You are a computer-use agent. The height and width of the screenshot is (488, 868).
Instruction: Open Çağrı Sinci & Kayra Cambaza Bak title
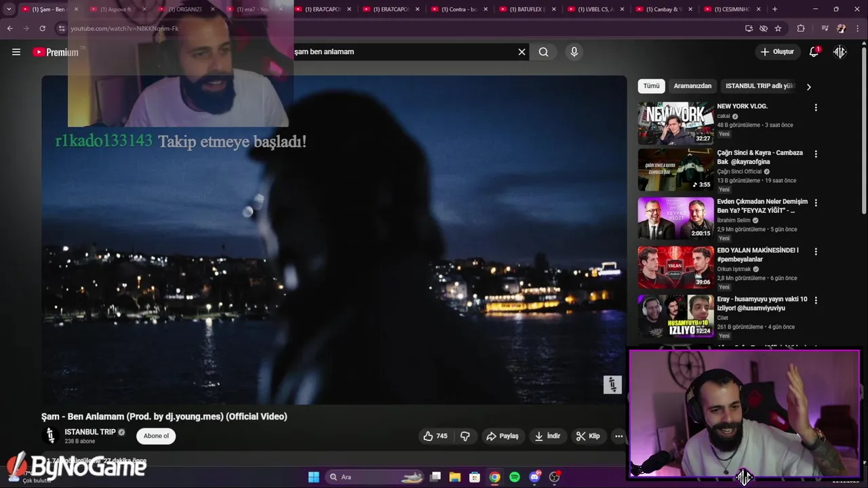(x=759, y=157)
